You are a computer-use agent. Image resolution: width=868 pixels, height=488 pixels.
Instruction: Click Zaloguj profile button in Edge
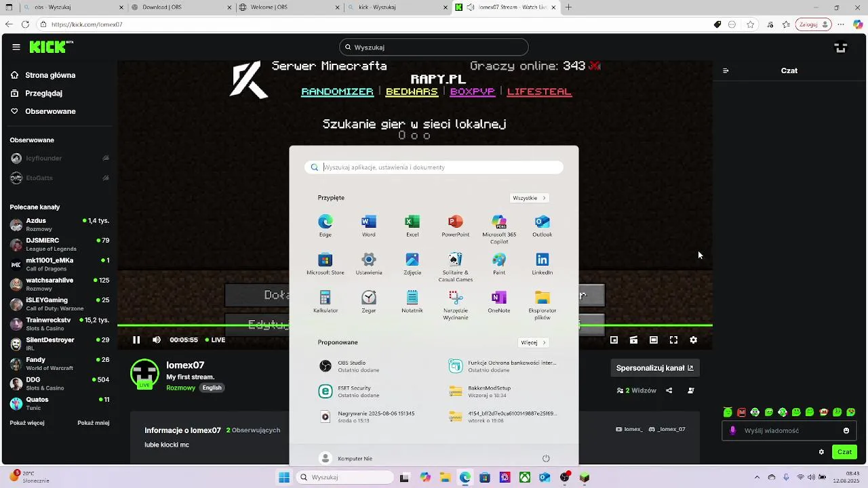(814, 24)
